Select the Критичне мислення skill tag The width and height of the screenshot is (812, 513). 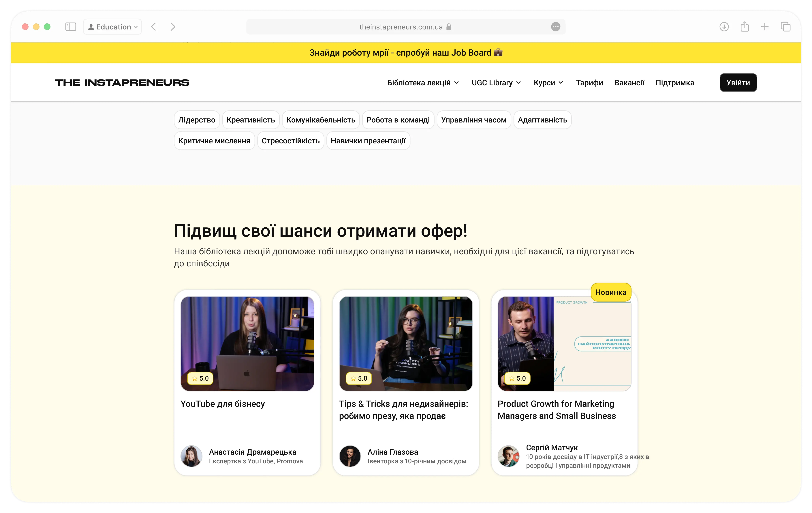(214, 141)
